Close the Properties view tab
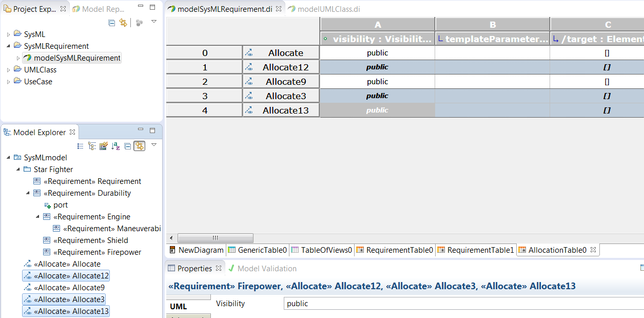 click(x=218, y=268)
